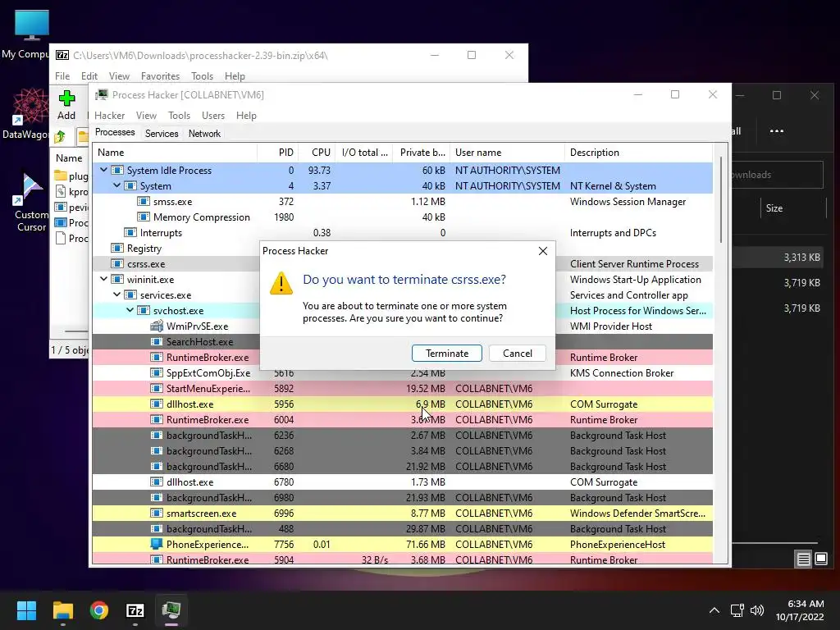Open the Users menu
The image size is (840, 630).
tap(212, 115)
